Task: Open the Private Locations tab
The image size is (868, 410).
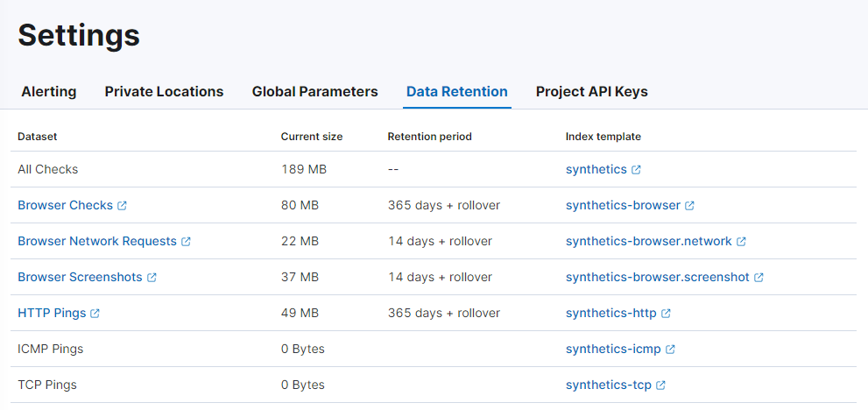Action: pyautogui.click(x=164, y=91)
